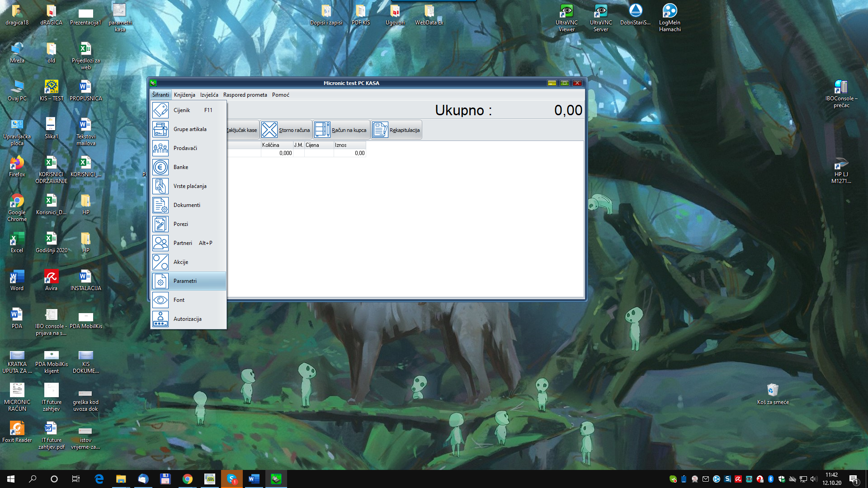The width and height of the screenshot is (868, 488).
Task: Open LogMeIn Hamachi desktop shortcut
Action: [670, 18]
